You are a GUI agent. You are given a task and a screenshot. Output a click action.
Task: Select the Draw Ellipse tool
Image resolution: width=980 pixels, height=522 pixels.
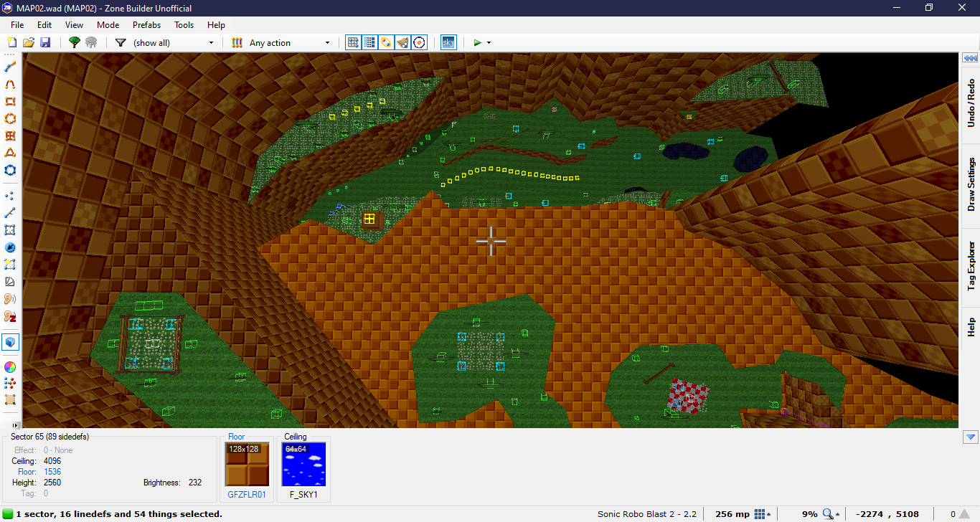click(10, 118)
